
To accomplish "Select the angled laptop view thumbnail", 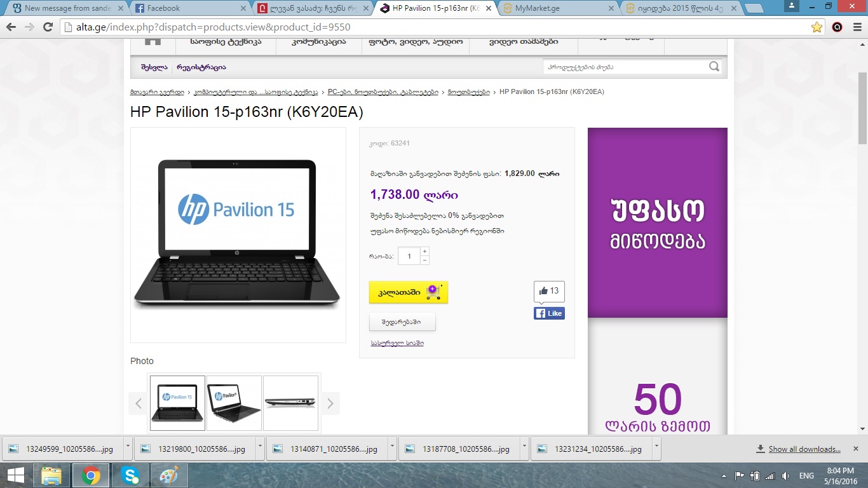I will point(234,403).
